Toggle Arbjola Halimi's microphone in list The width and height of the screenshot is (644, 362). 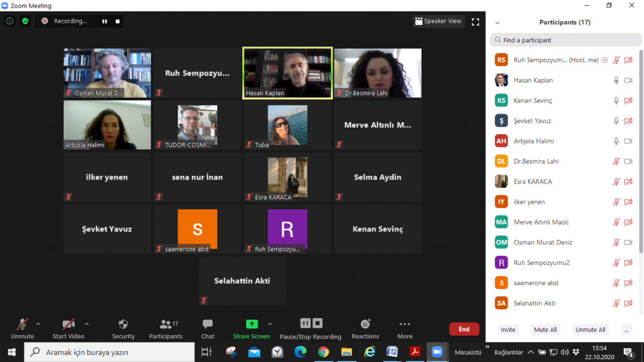(x=616, y=141)
